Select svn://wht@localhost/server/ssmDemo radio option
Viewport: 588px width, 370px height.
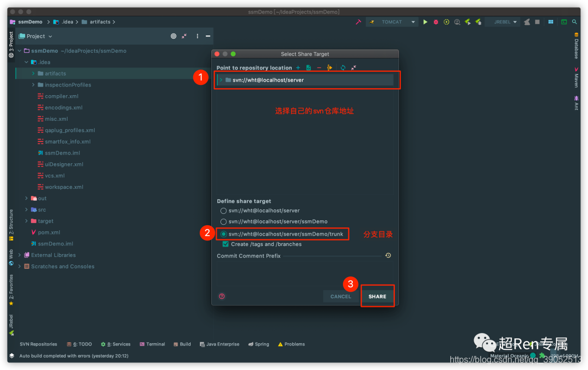[224, 222]
